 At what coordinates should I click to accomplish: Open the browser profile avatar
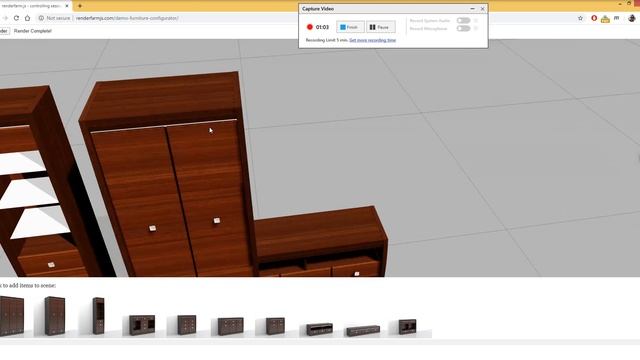pyautogui.click(x=632, y=18)
